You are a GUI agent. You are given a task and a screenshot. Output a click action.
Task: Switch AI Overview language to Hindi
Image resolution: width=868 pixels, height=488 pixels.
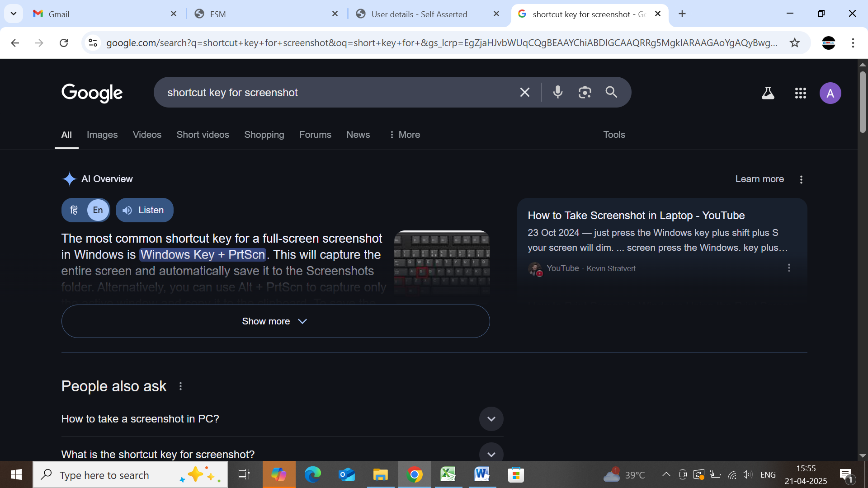coord(74,210)
